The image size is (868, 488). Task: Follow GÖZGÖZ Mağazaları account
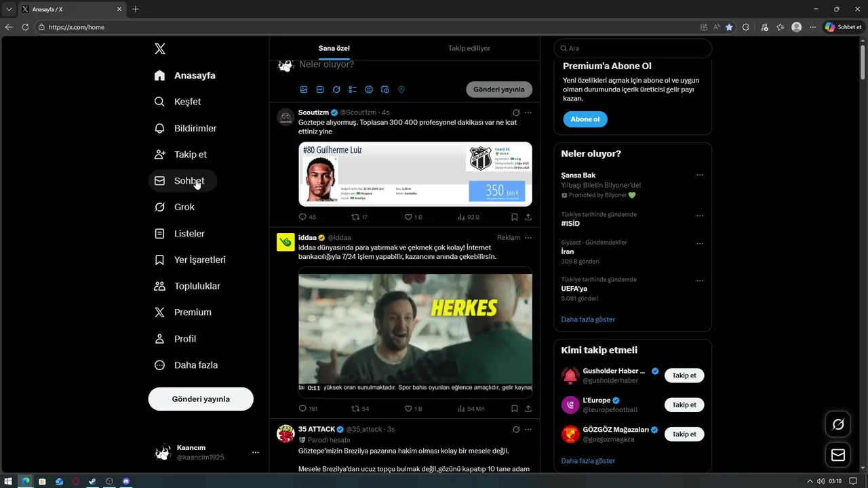(684, 434)
